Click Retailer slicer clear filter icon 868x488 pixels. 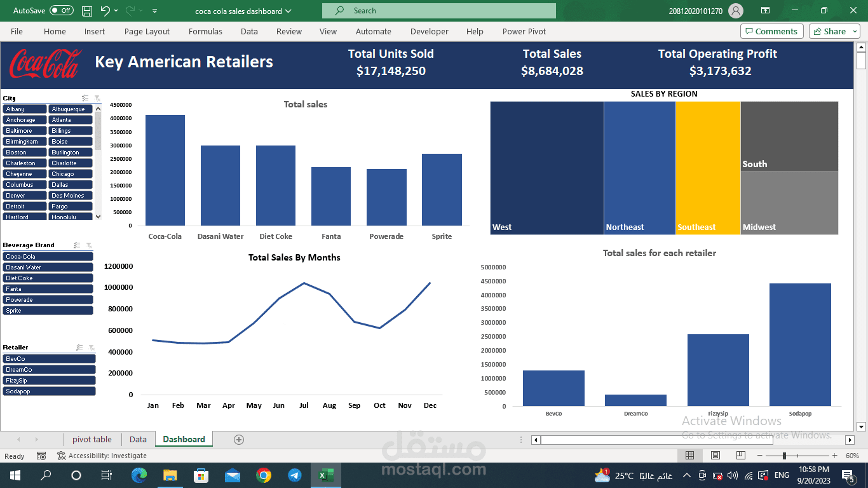click(x=92, y=347)
